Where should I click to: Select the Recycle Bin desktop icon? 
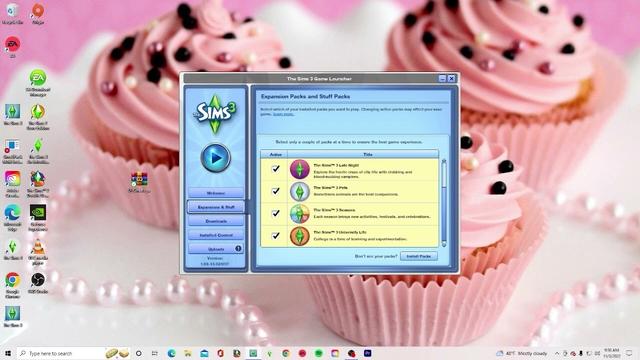12,13
